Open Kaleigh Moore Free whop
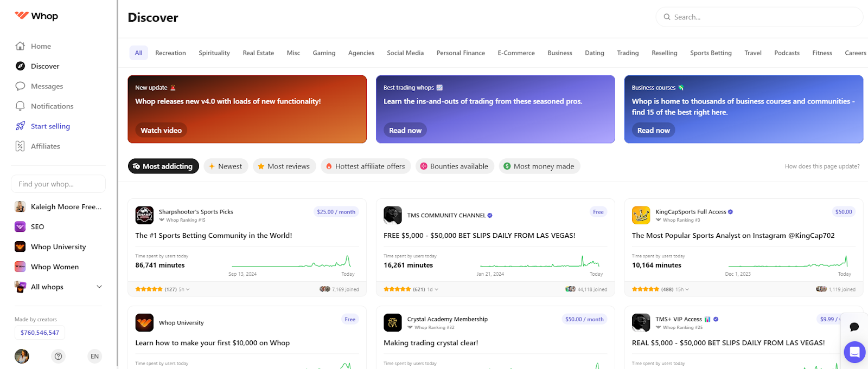The width and height of the screenshot is (868, 369). 59,206
